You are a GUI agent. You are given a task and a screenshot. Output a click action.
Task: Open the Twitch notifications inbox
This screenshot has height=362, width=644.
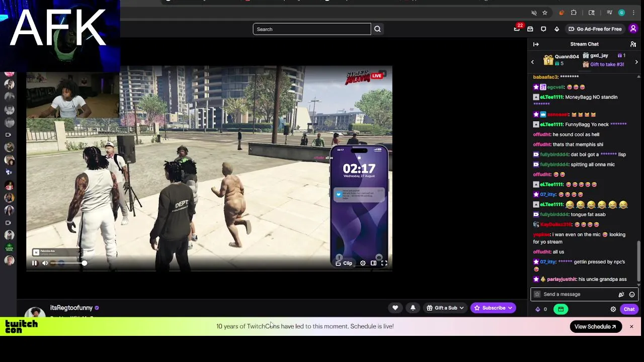tap(530, 29)
